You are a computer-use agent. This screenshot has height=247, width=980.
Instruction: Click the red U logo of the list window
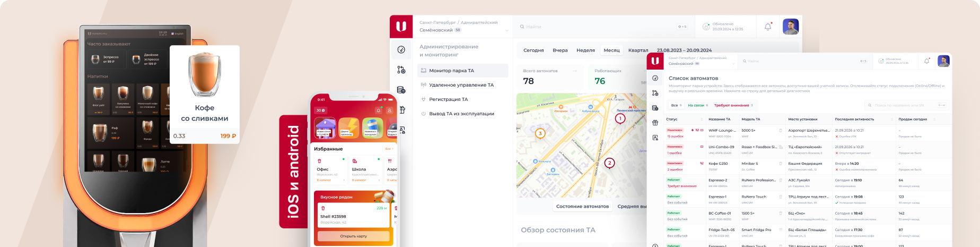click(x=655, y=61)
